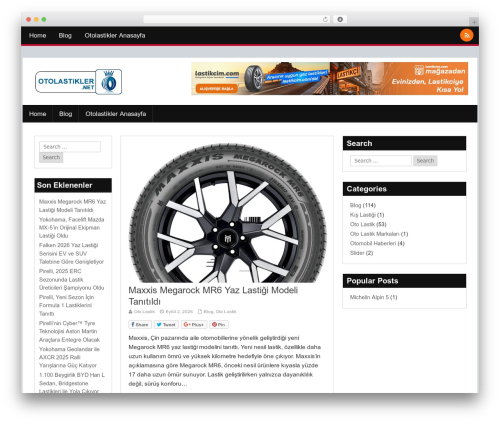This screenshot has height=423, width=500.
Task: Open Otolastikler Anasayfa in the top bar
Action: [x=115, y=35]
